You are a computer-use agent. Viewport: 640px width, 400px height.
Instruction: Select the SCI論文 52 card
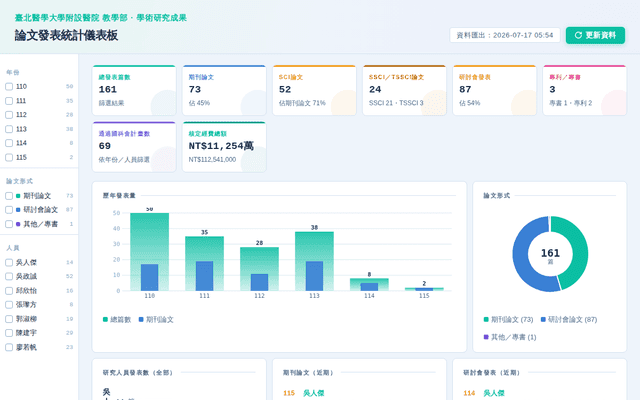[314, 90]
